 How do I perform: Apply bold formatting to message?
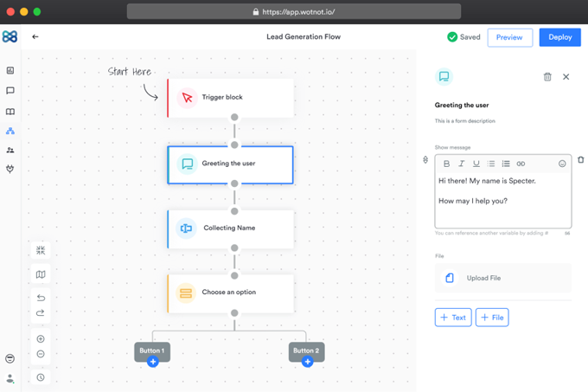446,164
